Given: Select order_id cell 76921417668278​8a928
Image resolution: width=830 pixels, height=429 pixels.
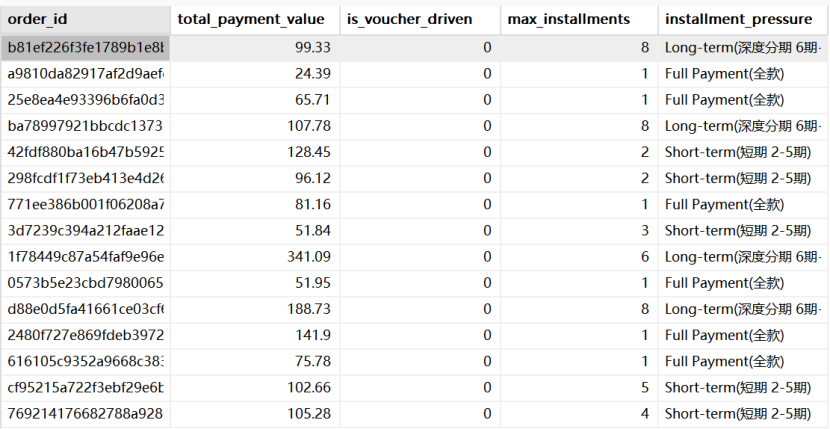Looking at the screenshot, I should (85, 414).
